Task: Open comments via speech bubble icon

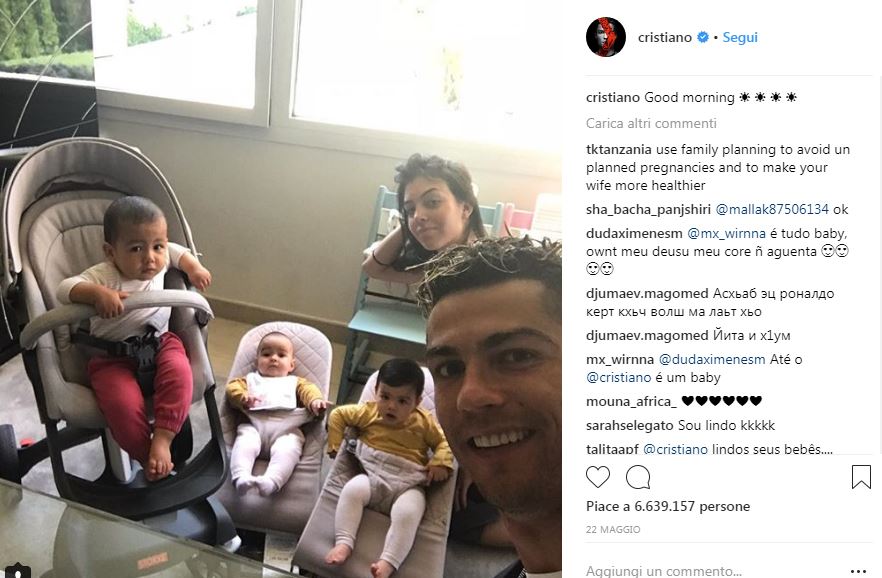Action: point(638,477)
